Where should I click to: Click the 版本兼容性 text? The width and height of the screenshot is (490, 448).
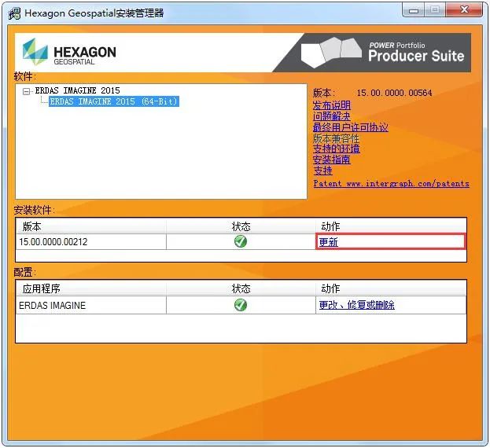pyautogui.click(x=337, y=138)
